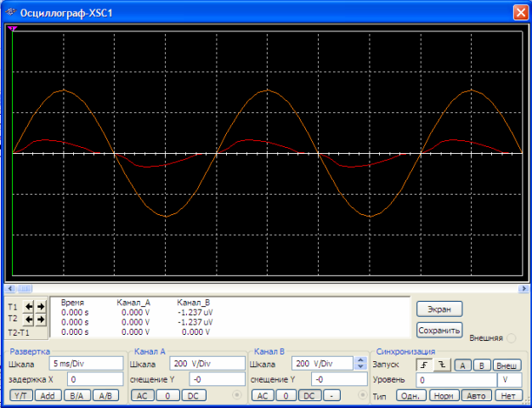Viewport: 532px width, 408px height.
Task: Click Channel B radio indicator
Action: point(363,395)
